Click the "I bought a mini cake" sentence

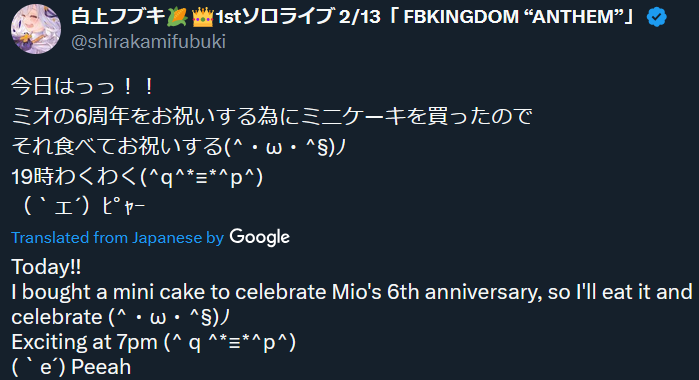(352, 292)
